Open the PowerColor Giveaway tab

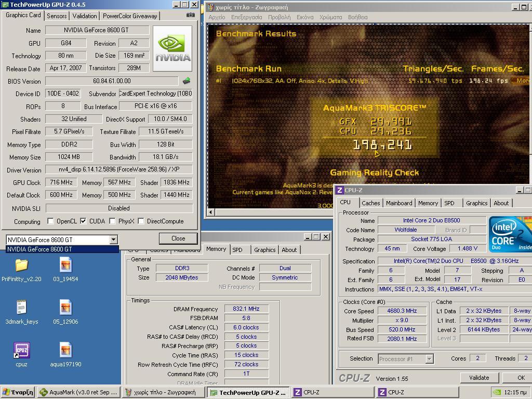[x=130, y=16]
